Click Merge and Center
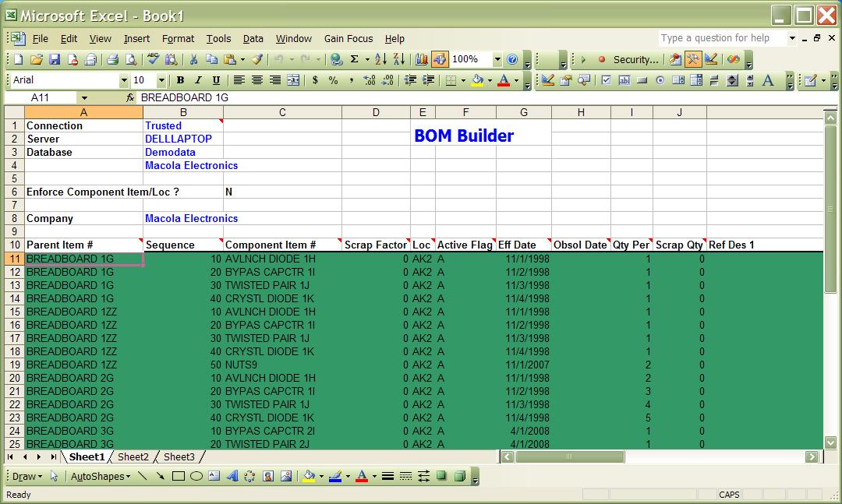 [293, 80]
